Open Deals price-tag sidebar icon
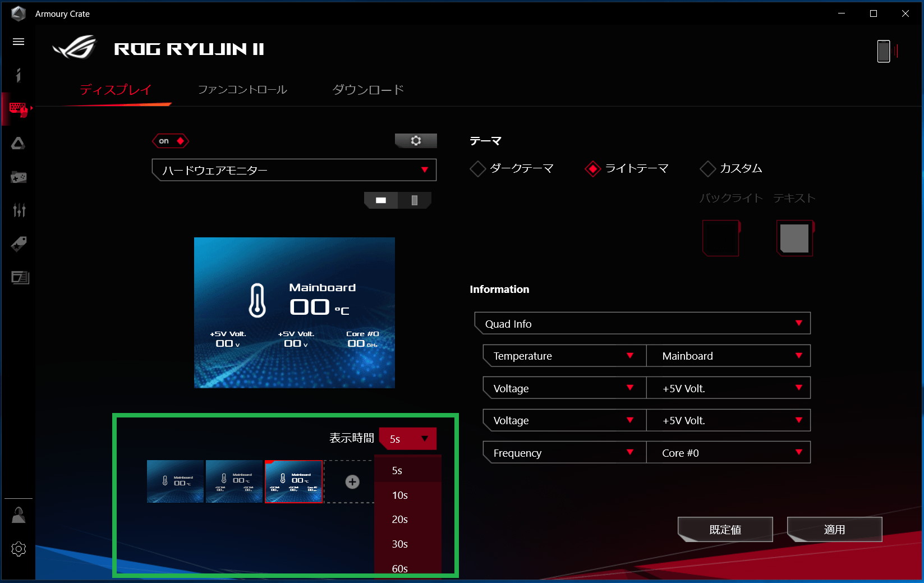Screen dimensions: 924x583 [19, 244]
